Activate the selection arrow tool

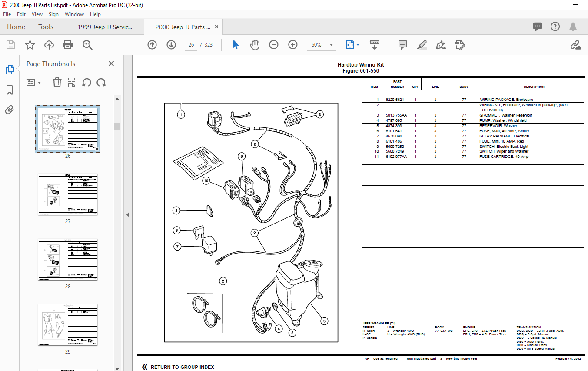coord(236,45)
